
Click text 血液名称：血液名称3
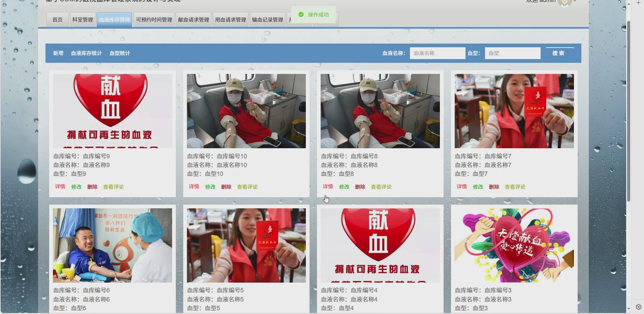(483, 299)
